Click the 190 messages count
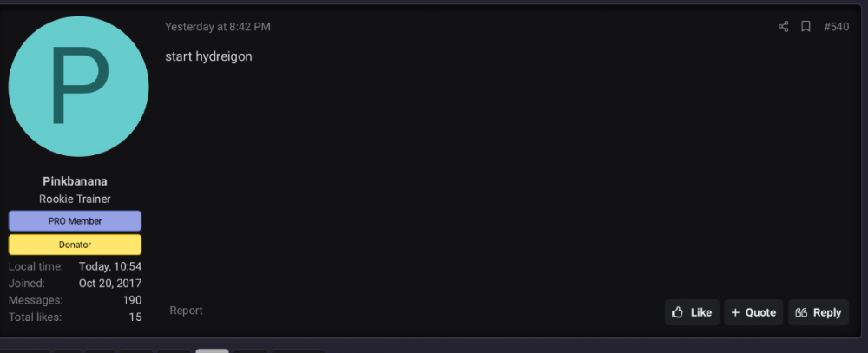 (132, 300)
